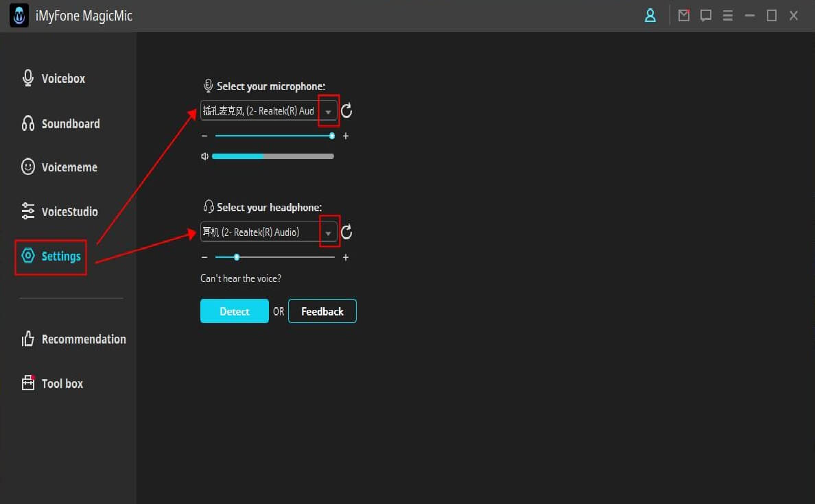Open the user account profile icon
The width and height of the screenshot is (815, 504).
tap(650, 16)
